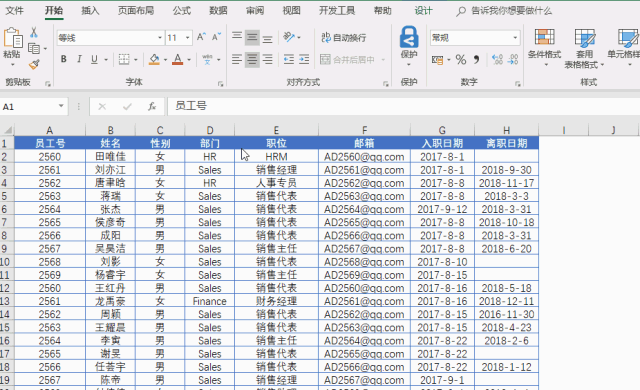The width and height of the screenshot is (640, 390).
Task: Open underline style dropdown arrow
Action: 106,60
